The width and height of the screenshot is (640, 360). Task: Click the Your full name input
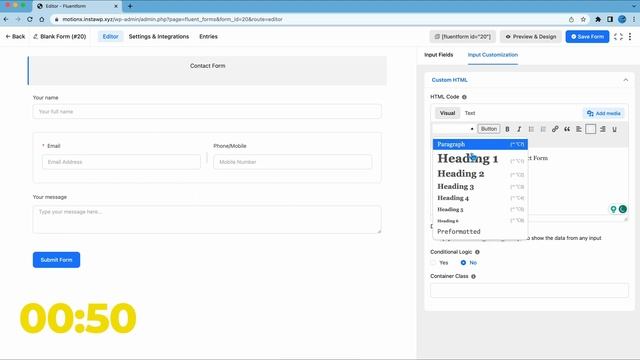[207, 111]
